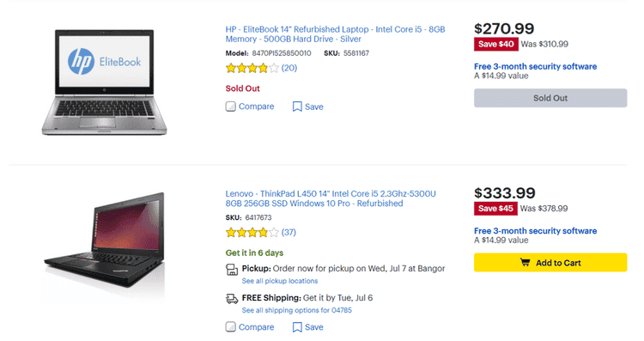This screenshot has width=644, height=341.
Task: Click the store pickup icon
Action: pyautogui.click(x=232, y=270)
